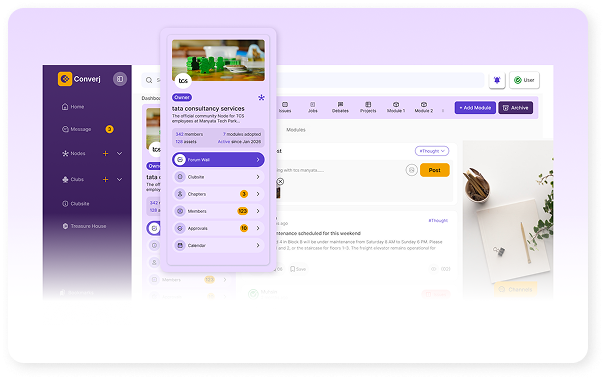Switch to the Jobs module tab
604x379 pixels.
pyautogui.click(x=313, y=107)
